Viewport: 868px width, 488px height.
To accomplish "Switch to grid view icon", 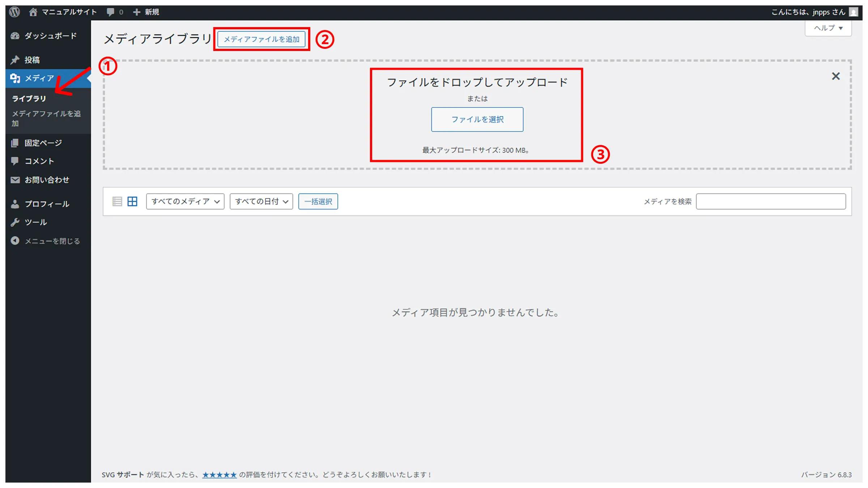I will click(132, 201).
